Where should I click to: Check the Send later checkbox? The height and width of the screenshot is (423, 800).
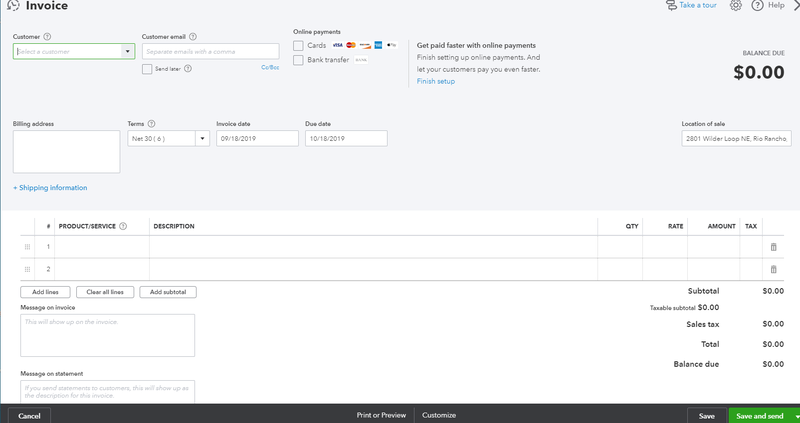click(147, 69)
